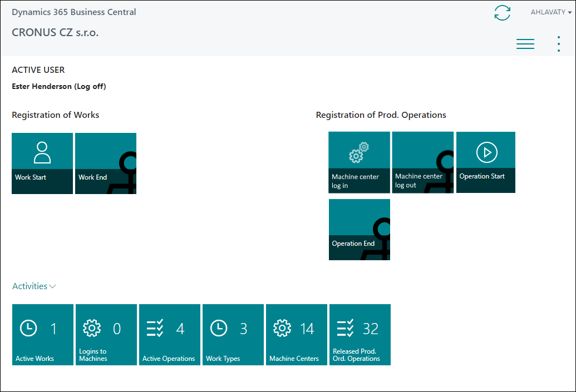This screenshot has width=576, height=392.
Task: Click the Machine center log out tile
Action: click(422, 162)
